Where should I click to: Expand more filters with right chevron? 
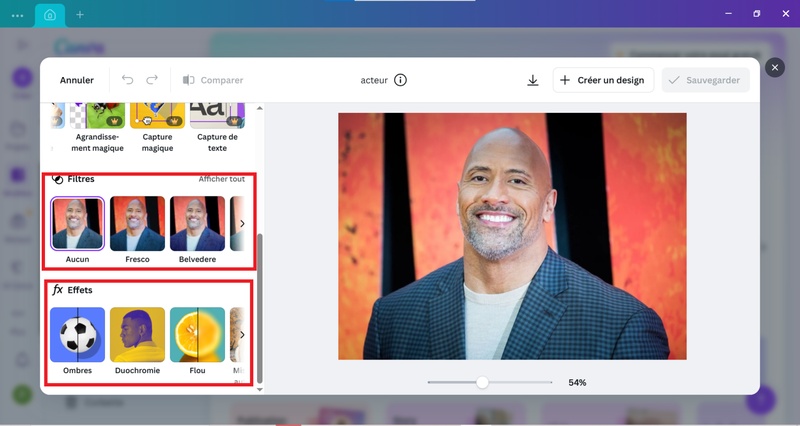(x=242, y=224)
